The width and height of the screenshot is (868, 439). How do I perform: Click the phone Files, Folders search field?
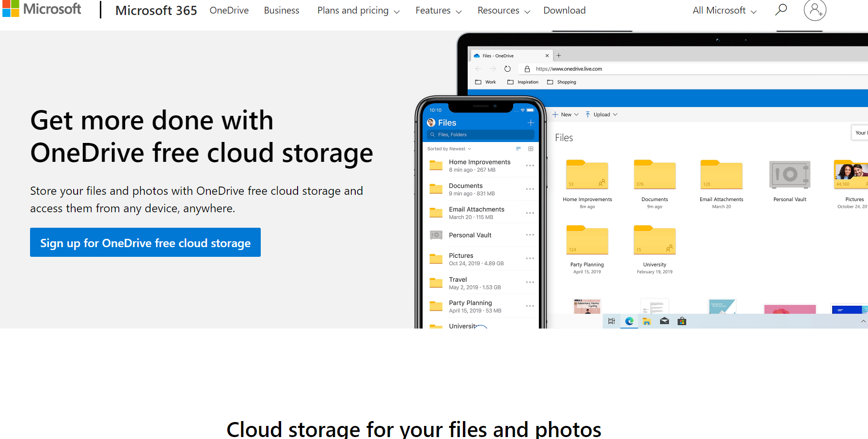[481, 135]
